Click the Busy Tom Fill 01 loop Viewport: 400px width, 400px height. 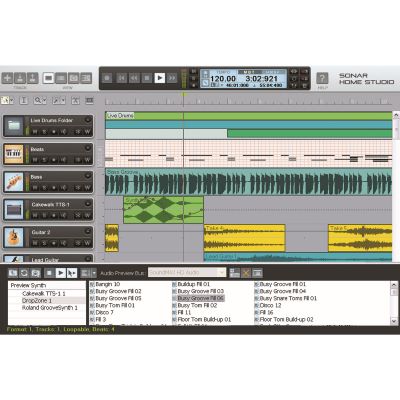115,305
